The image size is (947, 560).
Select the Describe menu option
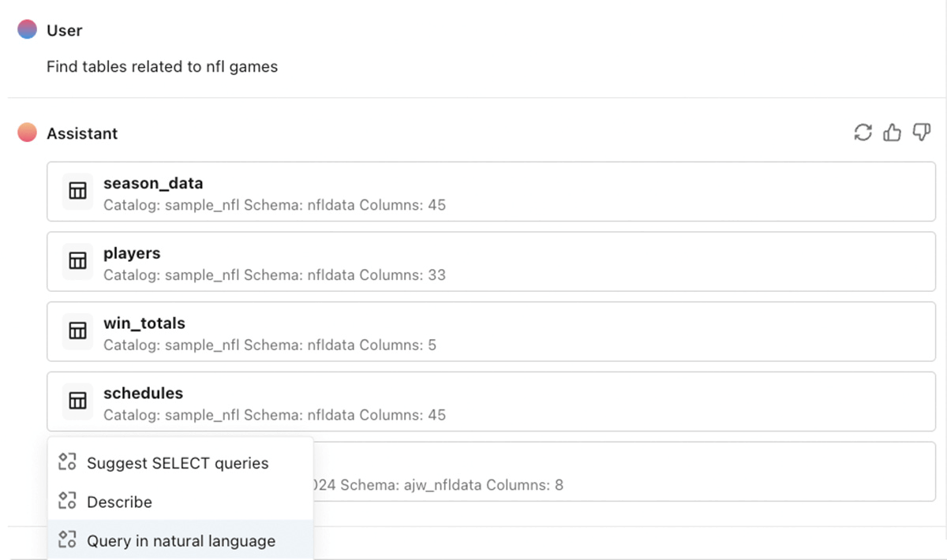coord(119,502)
